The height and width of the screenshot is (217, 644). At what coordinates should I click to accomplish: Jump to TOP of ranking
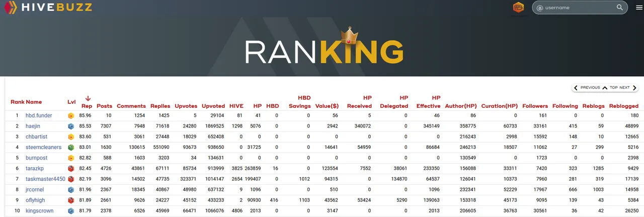pos(609,88)
